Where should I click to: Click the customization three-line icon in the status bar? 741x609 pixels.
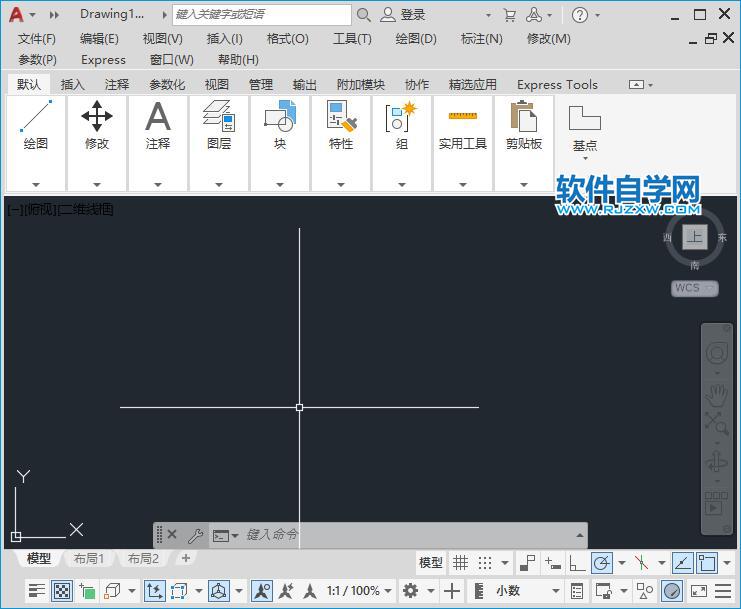click(x=723, y=591)
